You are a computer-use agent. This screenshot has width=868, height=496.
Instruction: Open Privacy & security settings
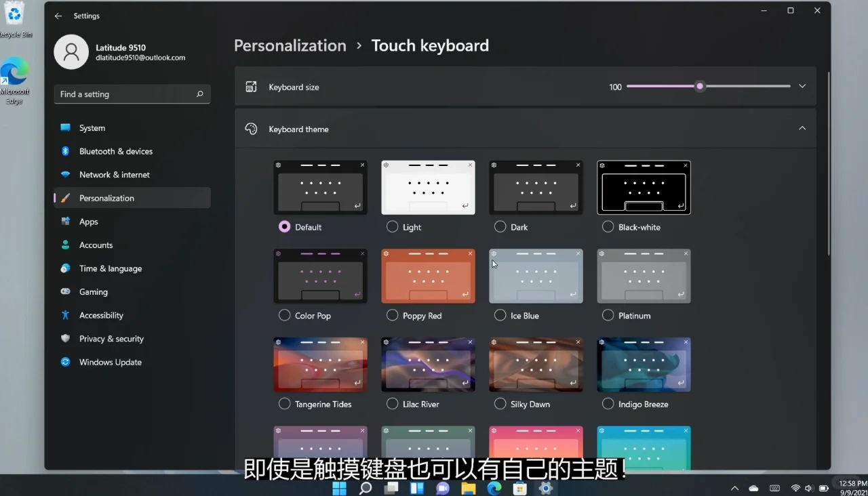(x=111, y=338)
